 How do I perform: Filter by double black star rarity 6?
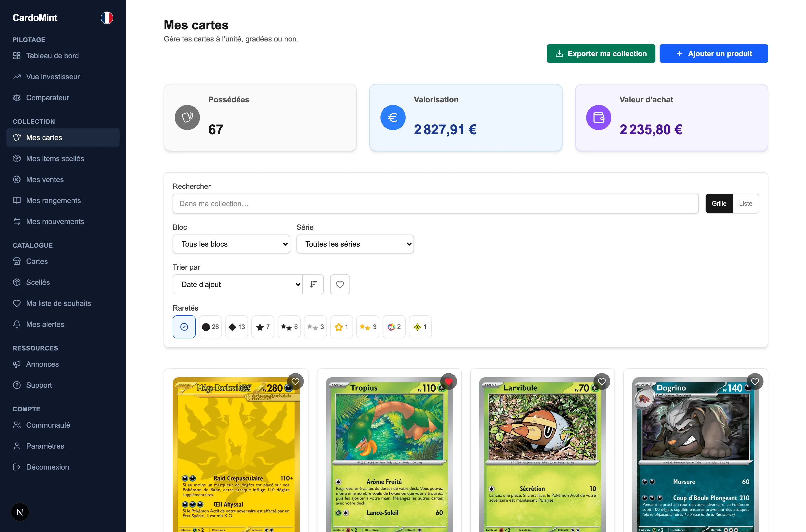tap(289, 327)
